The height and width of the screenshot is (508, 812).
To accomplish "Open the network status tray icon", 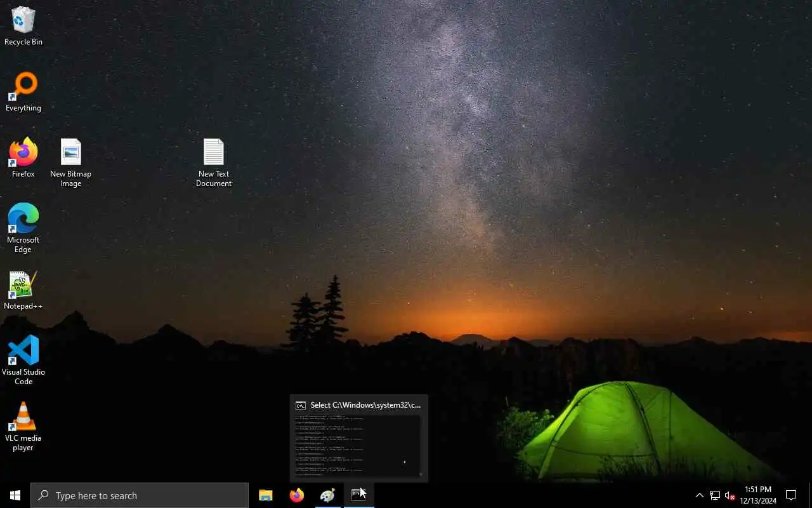I will 715,495.
